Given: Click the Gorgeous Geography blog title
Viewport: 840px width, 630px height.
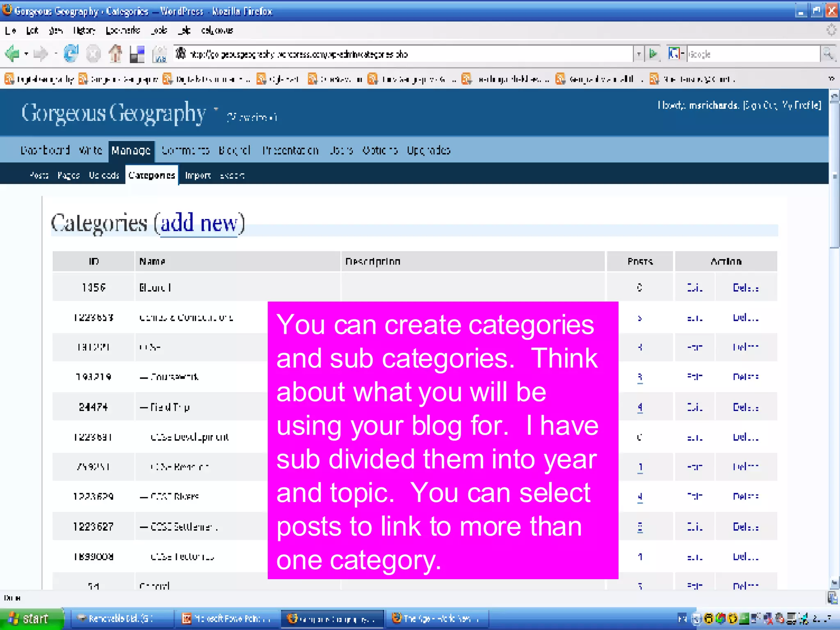Looking at the screenshot, I should tap(114, 113).
